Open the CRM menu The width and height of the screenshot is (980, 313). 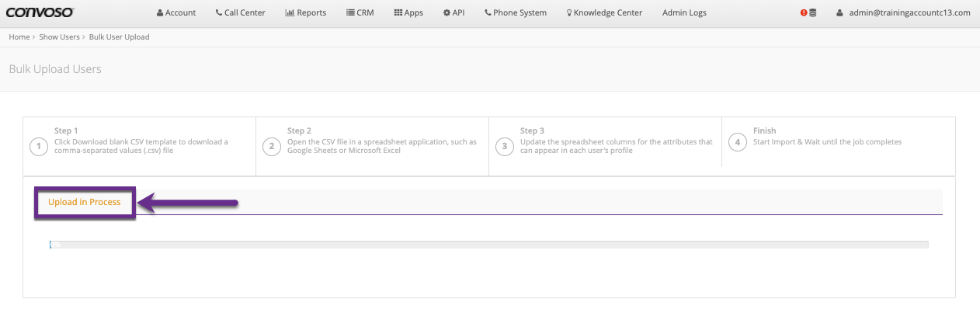(360, 13)
